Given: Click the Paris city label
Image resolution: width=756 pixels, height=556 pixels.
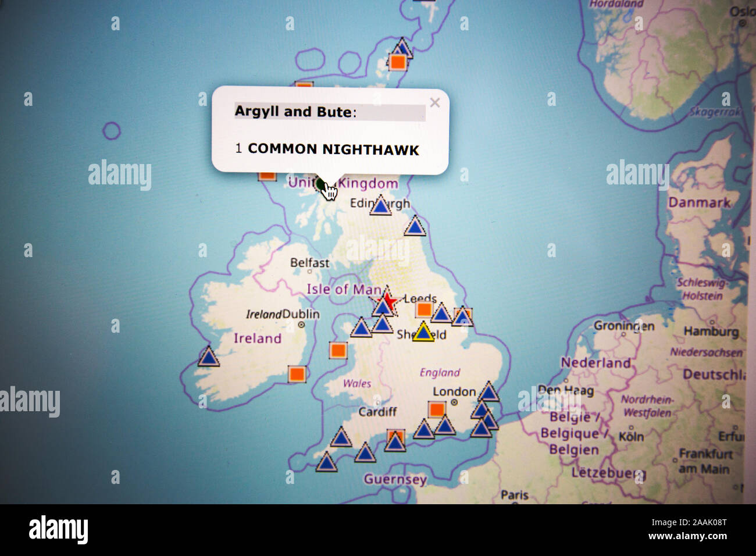Looking at the screenshot, I should 515,495.
